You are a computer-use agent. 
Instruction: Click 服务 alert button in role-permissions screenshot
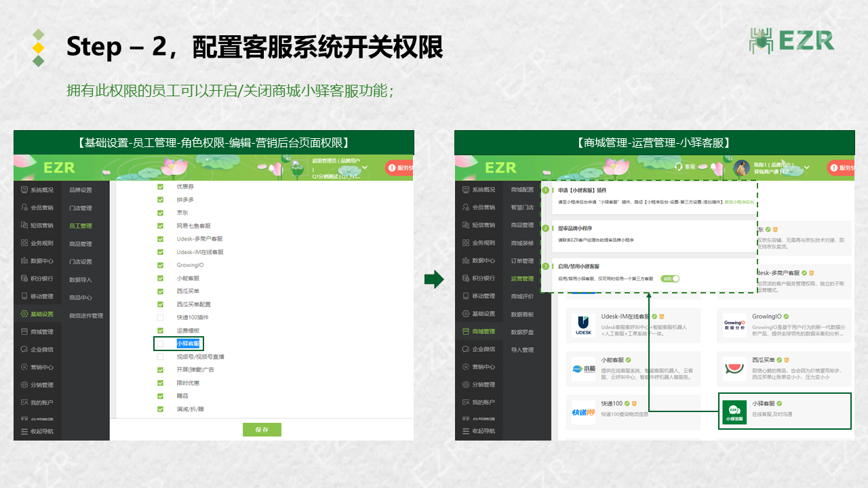point(399,167)
